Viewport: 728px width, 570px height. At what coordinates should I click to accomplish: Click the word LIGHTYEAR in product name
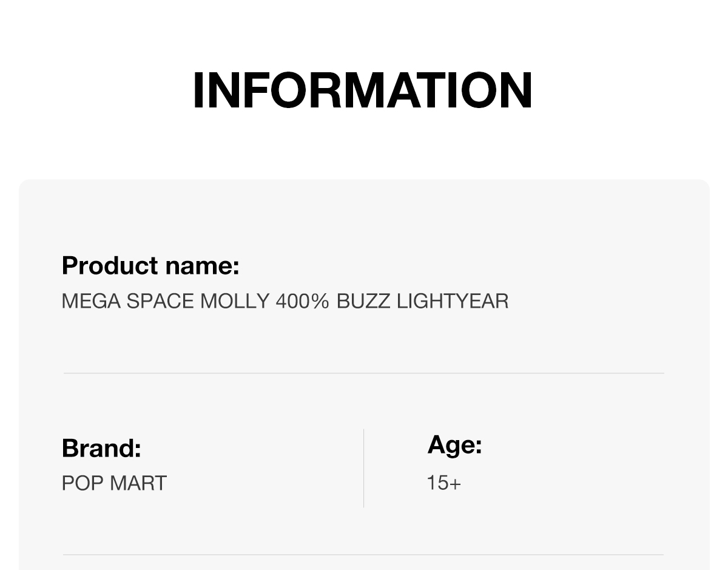tap(453, 301)
